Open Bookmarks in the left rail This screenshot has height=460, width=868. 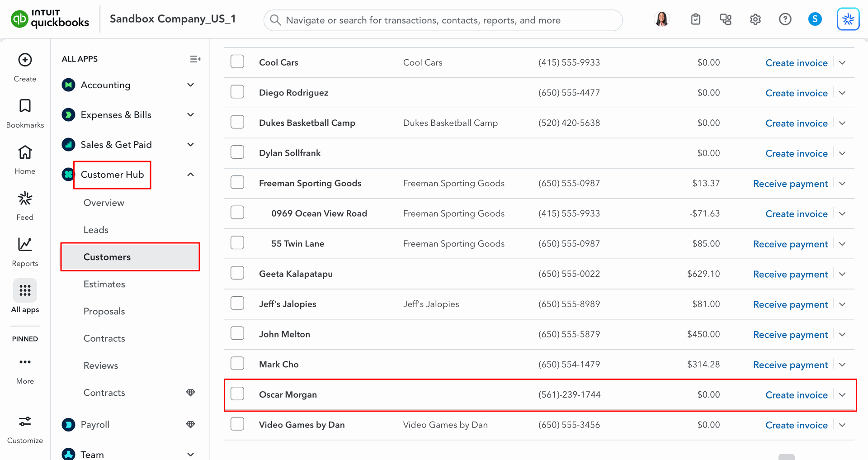(x=25, y=106)
